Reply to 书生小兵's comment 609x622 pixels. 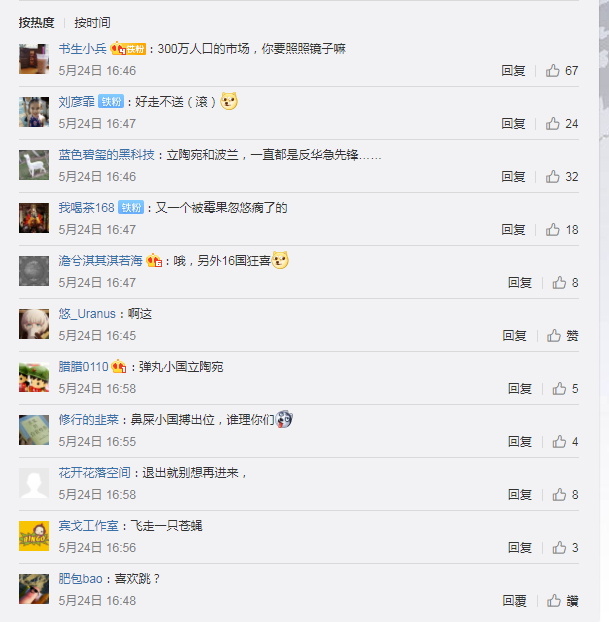pyautogui.click(x=513, y=71)
